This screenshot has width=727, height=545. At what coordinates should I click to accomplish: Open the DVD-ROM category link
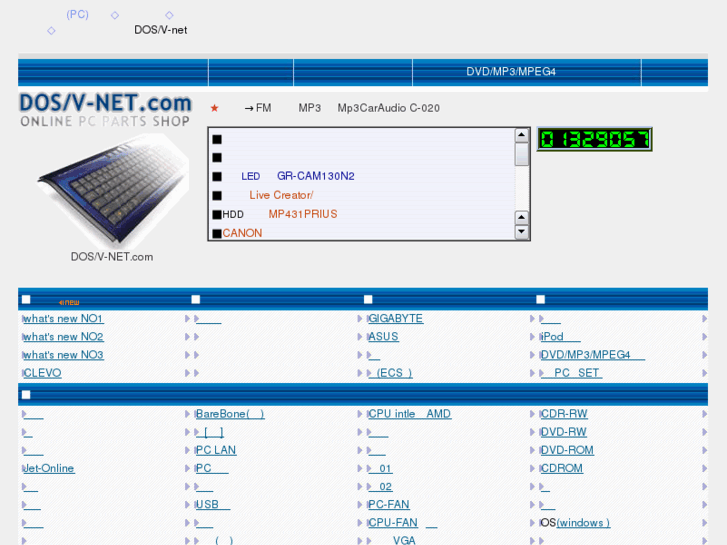coord(567,450)
